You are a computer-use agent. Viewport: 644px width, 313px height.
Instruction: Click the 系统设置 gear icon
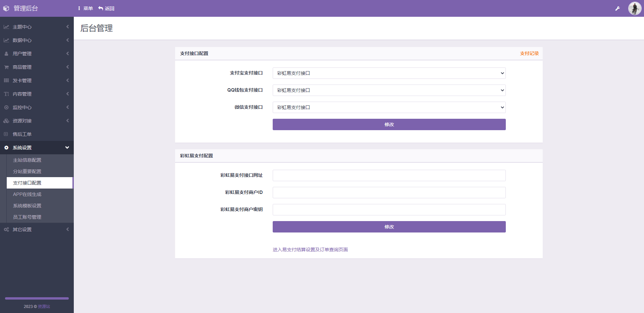click(x=6, y=148)
